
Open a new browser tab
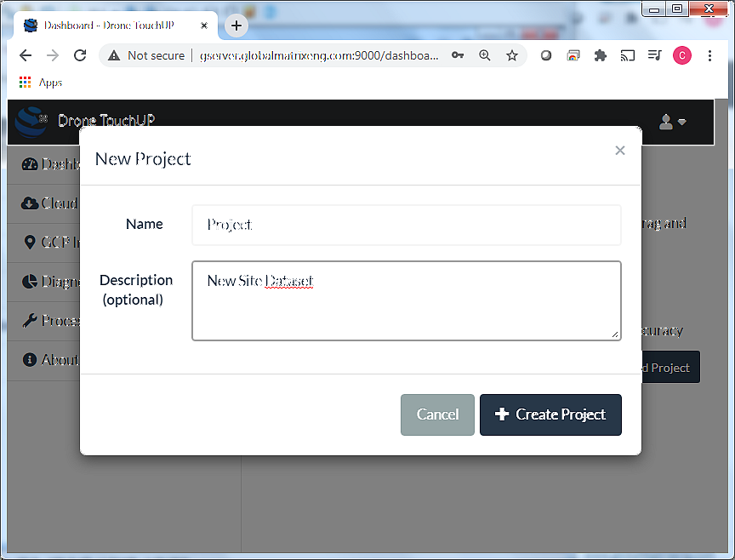[x=236, y=26]
